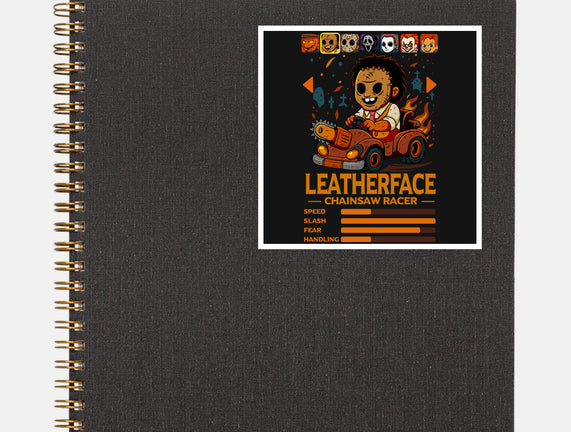Choose the hockey mask character icon
Image resolution: width=571 pixels, height=432 pixels.
[x=350, y=43]
